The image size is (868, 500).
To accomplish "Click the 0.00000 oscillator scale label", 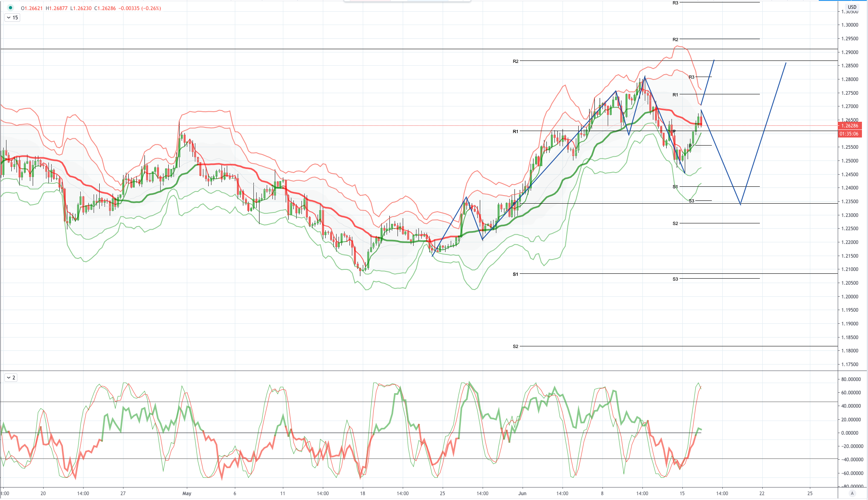I will pos(852,433).
